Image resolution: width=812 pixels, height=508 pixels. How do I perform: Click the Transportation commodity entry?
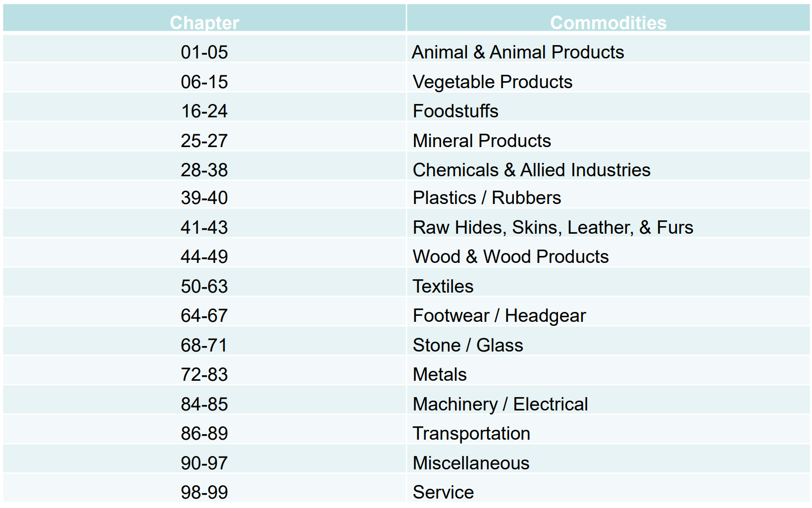tap(471, 433)
